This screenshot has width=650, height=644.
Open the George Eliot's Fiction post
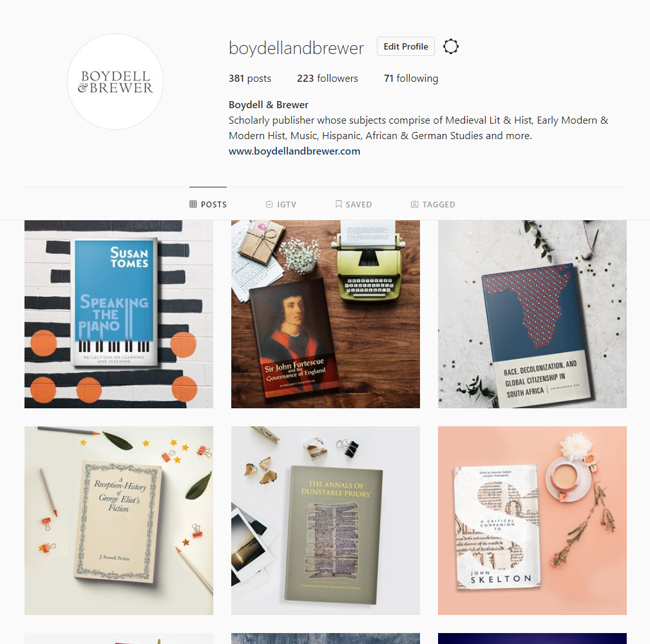[119, 520]
